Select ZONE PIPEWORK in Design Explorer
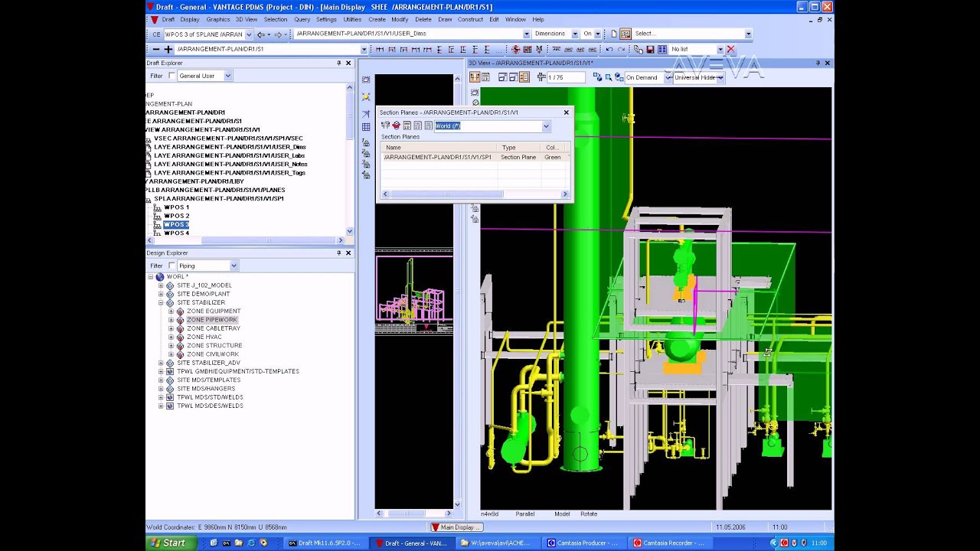The width and height of the screenshot is (980, 551). tap(212, 319)
